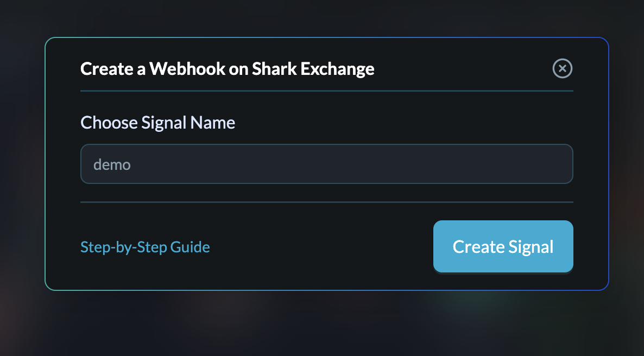Open the Step-by-Step Guide link

coord(145,247)
